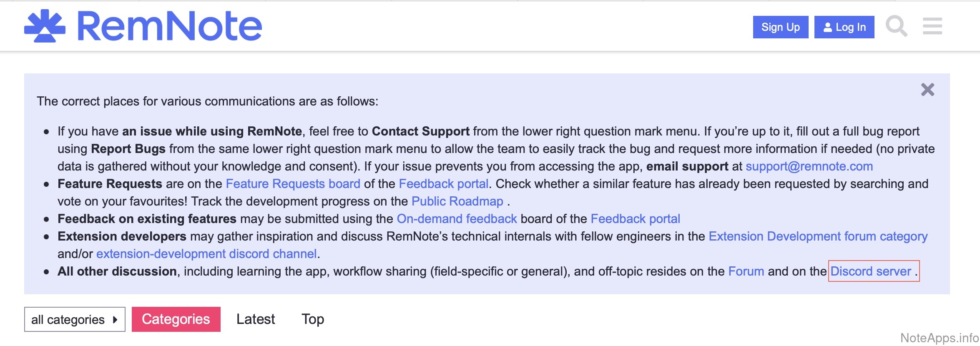Open the support@remnote.com email link
The width and height of the screenshot is (980, 346).
809,166
